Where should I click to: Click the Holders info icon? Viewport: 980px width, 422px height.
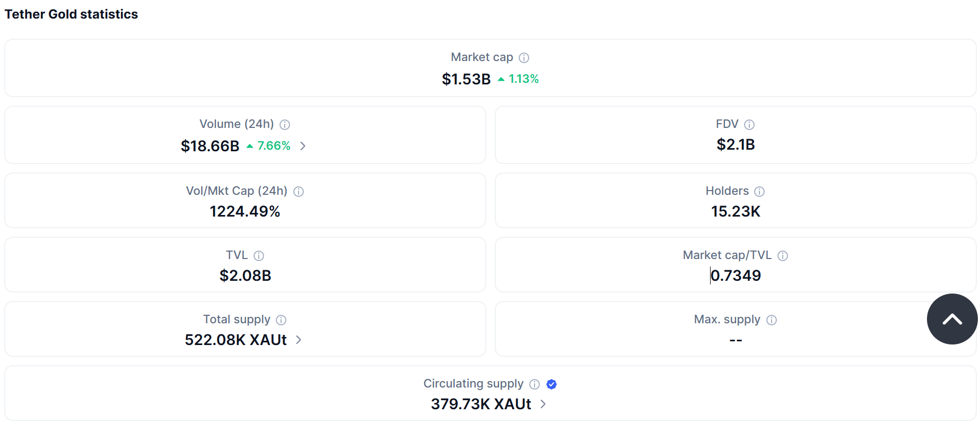coord(759,192)
